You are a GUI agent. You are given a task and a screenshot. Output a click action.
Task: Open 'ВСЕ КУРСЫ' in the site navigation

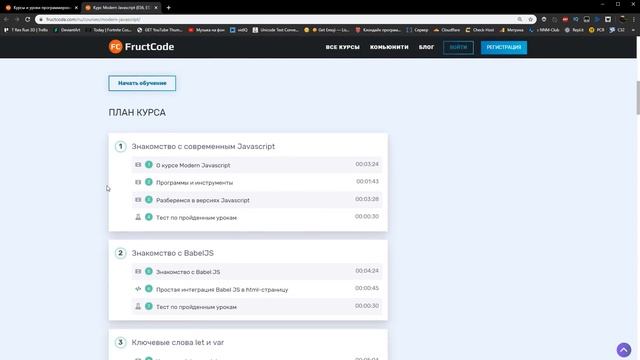(342, 47)
